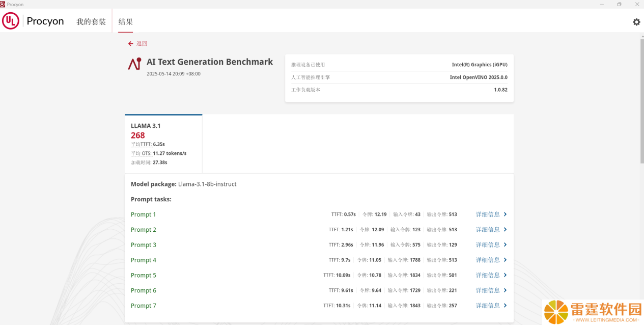The width and height of the screenshot is (644, 325).
Task: Open 详细信息 for Prompt 1
Action: (x=488, y=214)
